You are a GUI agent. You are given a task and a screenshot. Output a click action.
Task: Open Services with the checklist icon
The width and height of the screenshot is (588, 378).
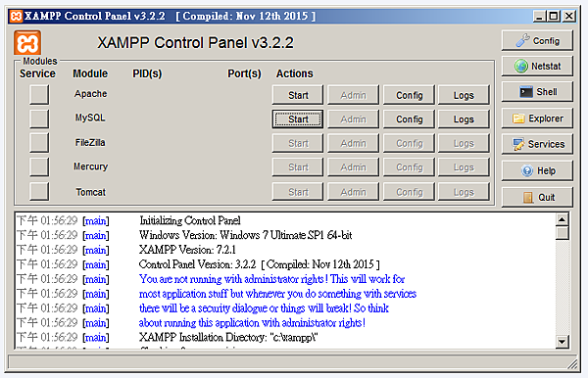coord(537,144)
